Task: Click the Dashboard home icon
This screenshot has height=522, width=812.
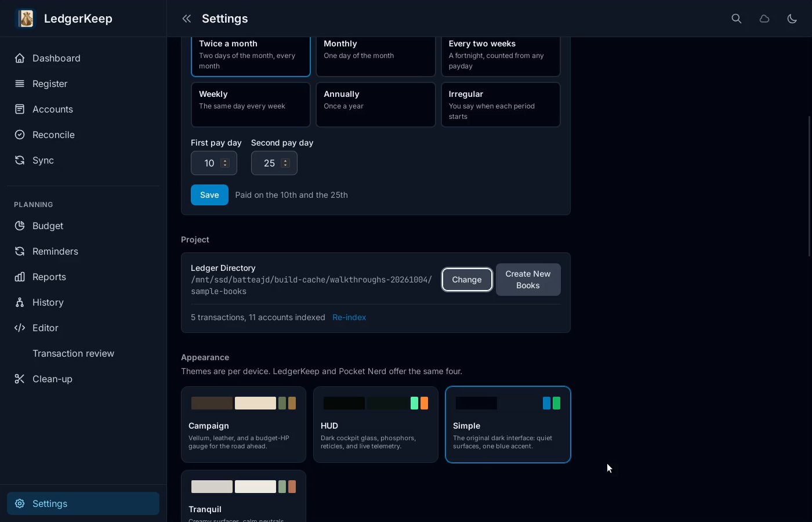Action: (20, 58)
